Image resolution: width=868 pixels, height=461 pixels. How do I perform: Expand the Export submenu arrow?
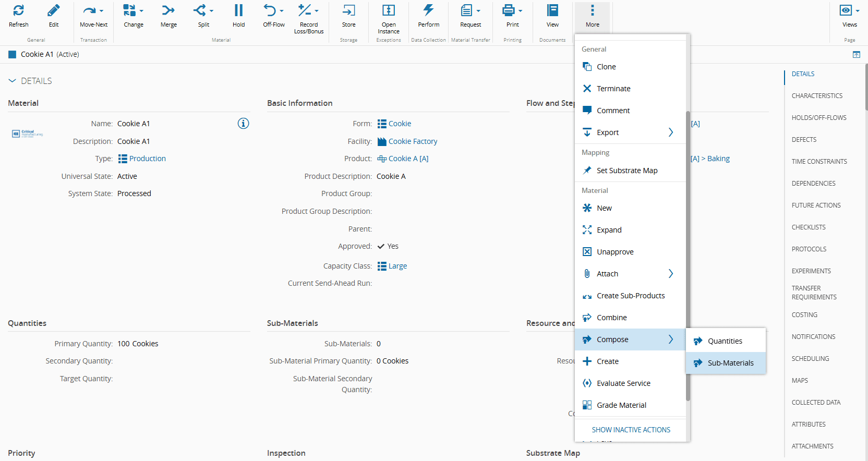click(x=671, y=132)
